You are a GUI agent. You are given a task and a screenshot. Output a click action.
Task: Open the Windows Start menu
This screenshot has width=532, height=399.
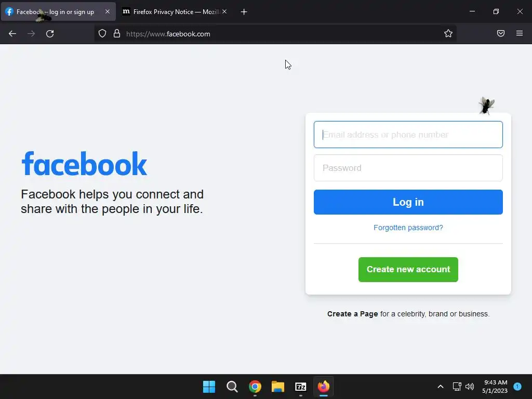209,387
